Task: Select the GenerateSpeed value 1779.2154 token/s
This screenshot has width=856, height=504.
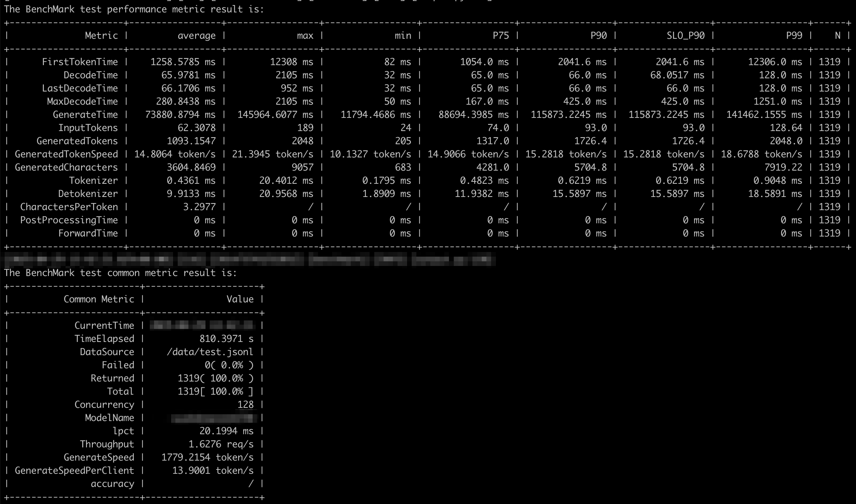Action: pos(208,457)
